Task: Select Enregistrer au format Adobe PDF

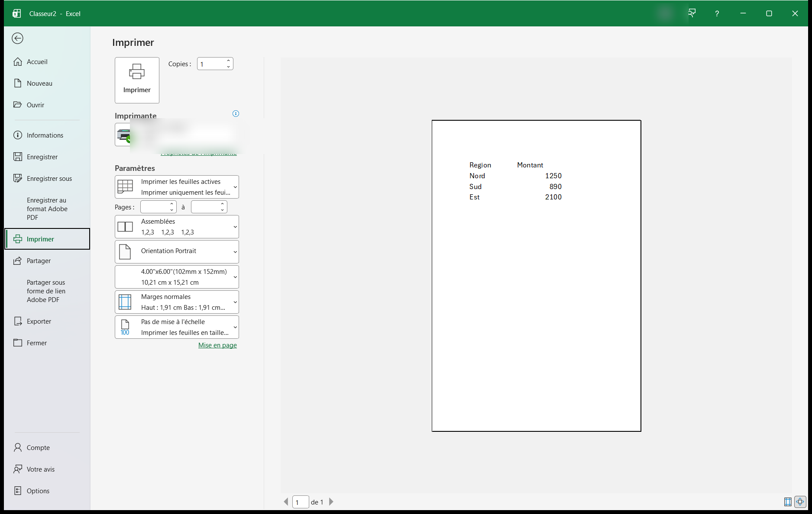Action: click(47, 209)
